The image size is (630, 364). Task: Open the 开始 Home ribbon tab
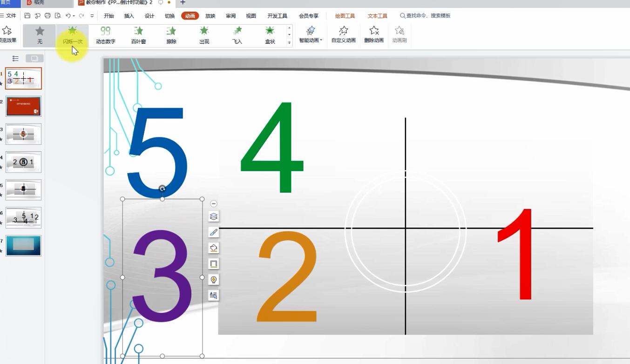(x=108, y=16)
